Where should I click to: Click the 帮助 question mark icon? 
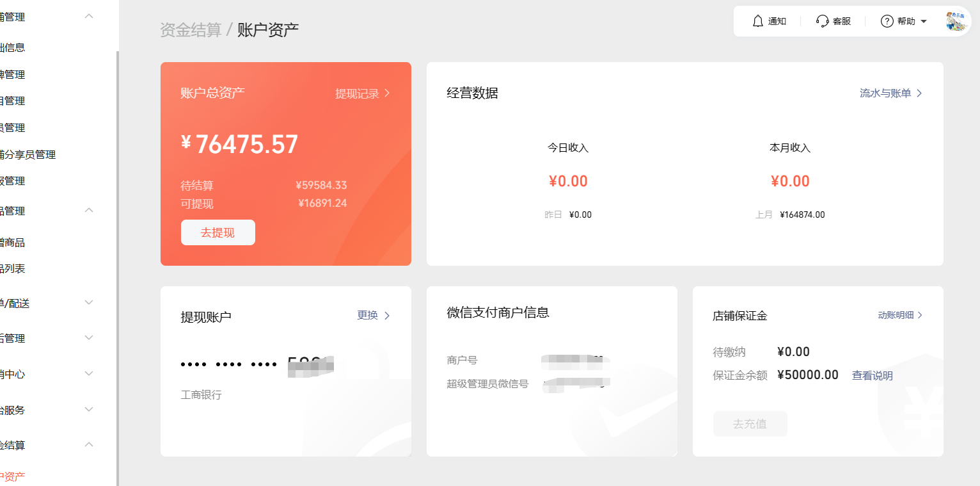[x=887, y=21]
